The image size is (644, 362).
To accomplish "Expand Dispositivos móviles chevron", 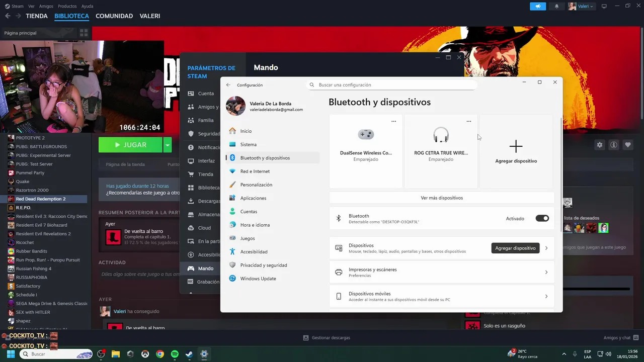I will 546,296.
